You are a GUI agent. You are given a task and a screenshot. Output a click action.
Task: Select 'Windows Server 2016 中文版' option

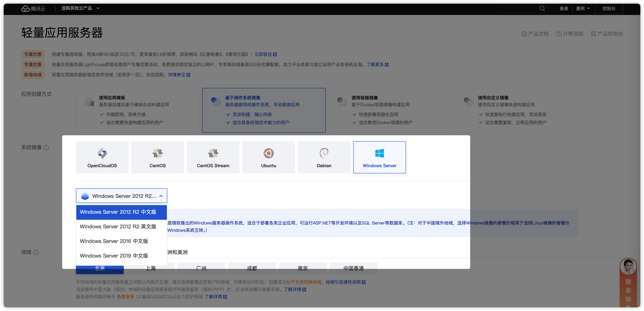point(122,241)
